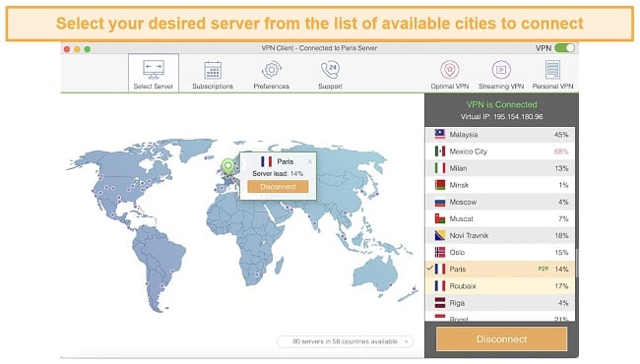Click the Belarus flag beside Minsk
Viewport: 640px width, 364px height.
point(439,185)
